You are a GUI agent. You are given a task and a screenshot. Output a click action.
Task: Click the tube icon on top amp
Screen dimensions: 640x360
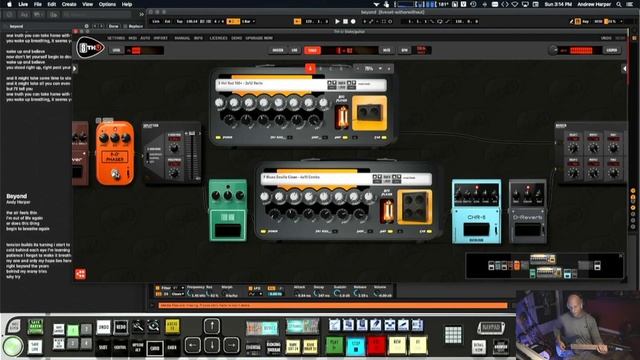click(342, 116)
